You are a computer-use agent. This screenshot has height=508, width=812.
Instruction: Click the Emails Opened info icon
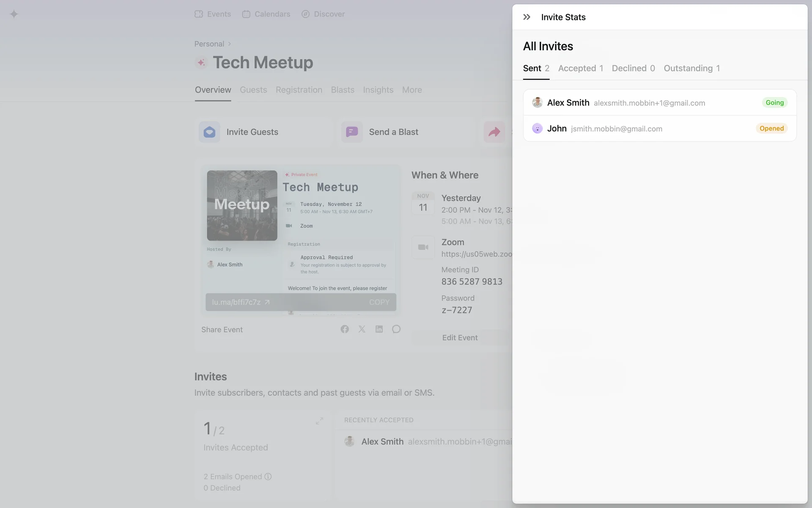268,477
